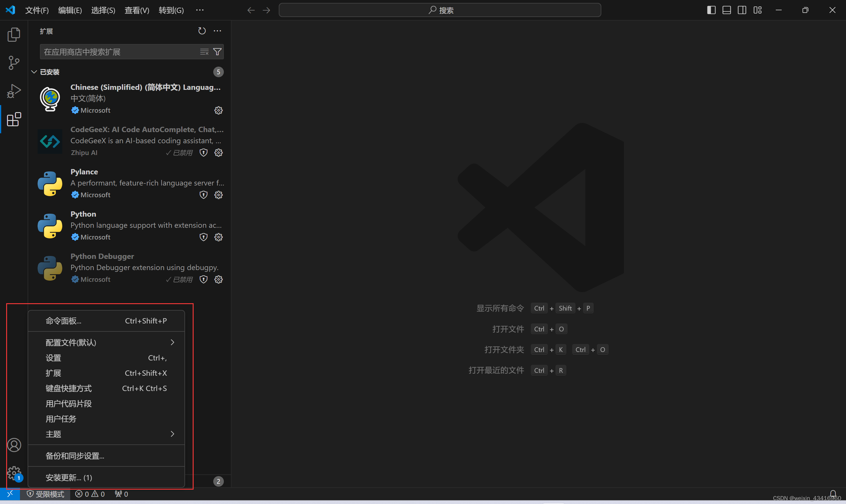Choose 备份和同步设置... from the menu
Screen dimensions: 846x504
click(106, 456)
